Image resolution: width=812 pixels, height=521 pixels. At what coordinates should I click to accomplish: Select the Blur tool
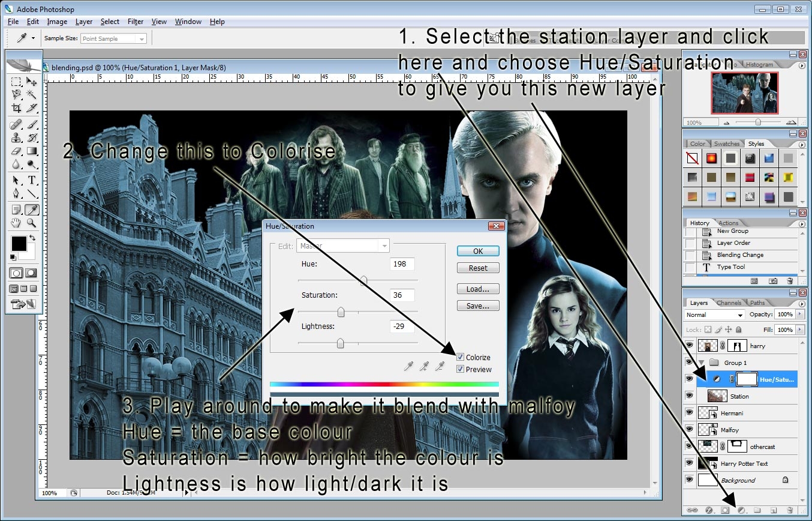point(16,164)
